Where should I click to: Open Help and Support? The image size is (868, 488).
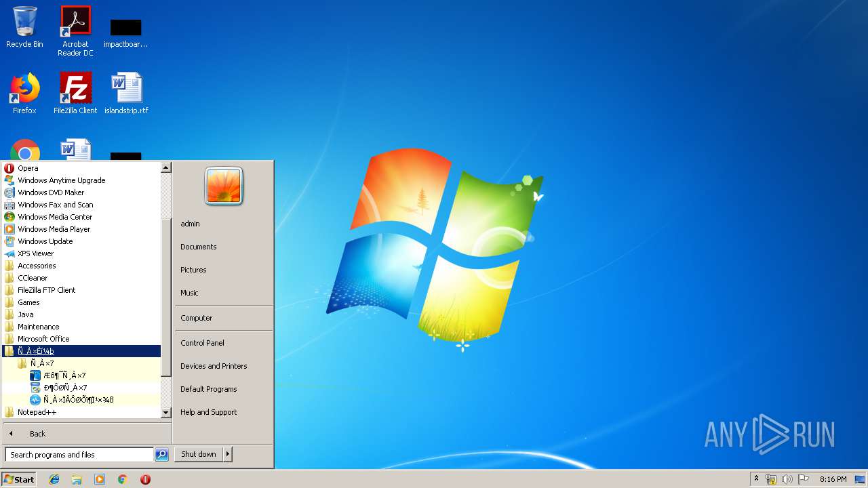(x=223, y=412)
